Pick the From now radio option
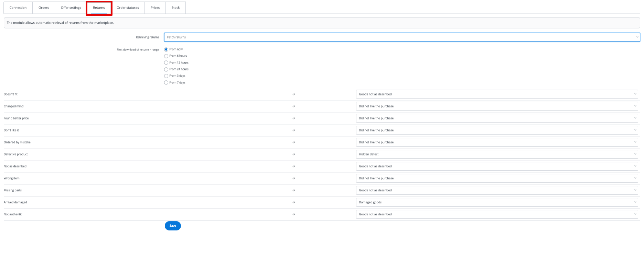The image size is (644, 273). point(166,49)
